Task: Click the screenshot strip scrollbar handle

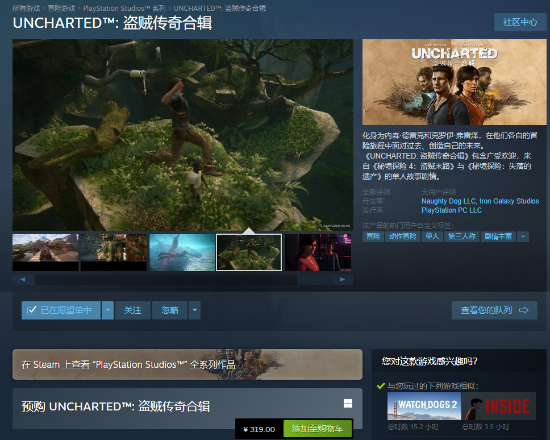Action: pyautogui.click(x=314, y=280)
